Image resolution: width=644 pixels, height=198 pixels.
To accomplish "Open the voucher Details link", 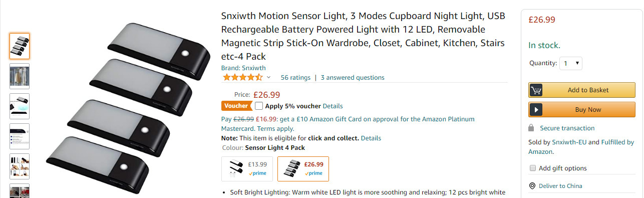I will pos(333,106).
